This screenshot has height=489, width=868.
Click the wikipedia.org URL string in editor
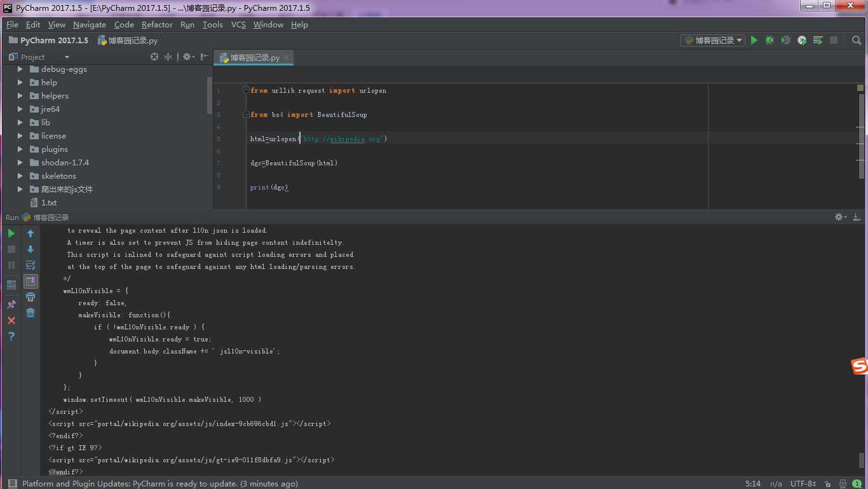[x=342, y=139]
